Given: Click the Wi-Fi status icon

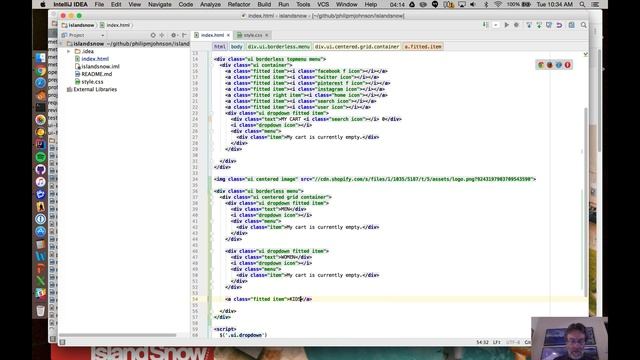Looking at the screenshot, I should pyautogui.click(x=498, y=4).
